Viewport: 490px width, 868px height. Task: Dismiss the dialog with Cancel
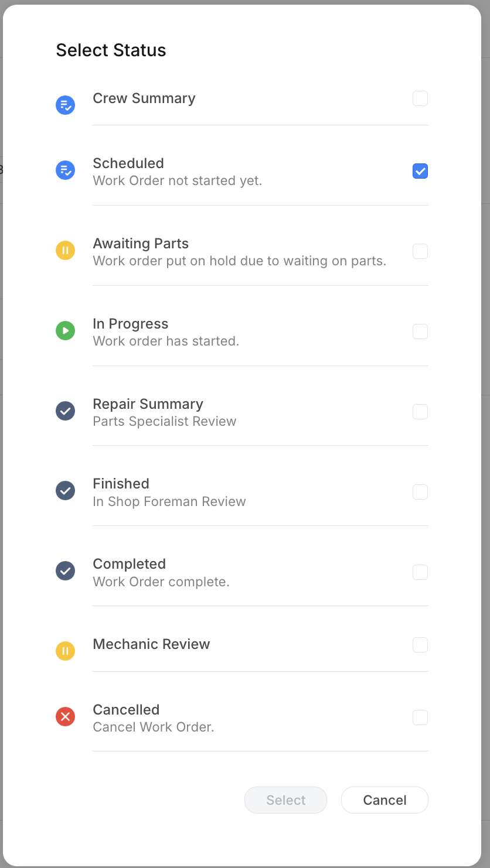click(x=384, y=800)
